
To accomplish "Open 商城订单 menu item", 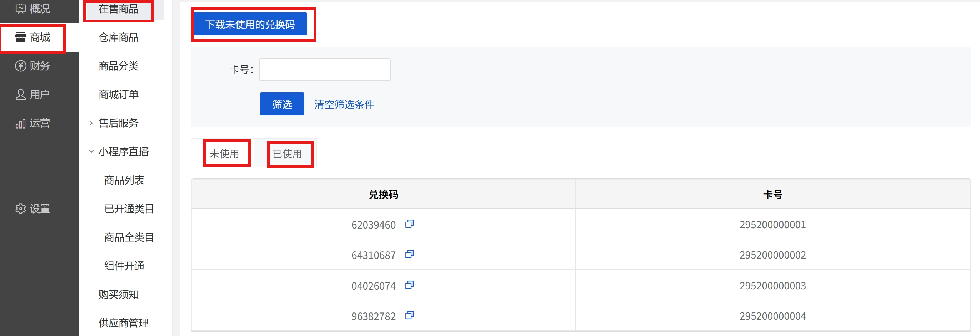I will tap(118, 94).
